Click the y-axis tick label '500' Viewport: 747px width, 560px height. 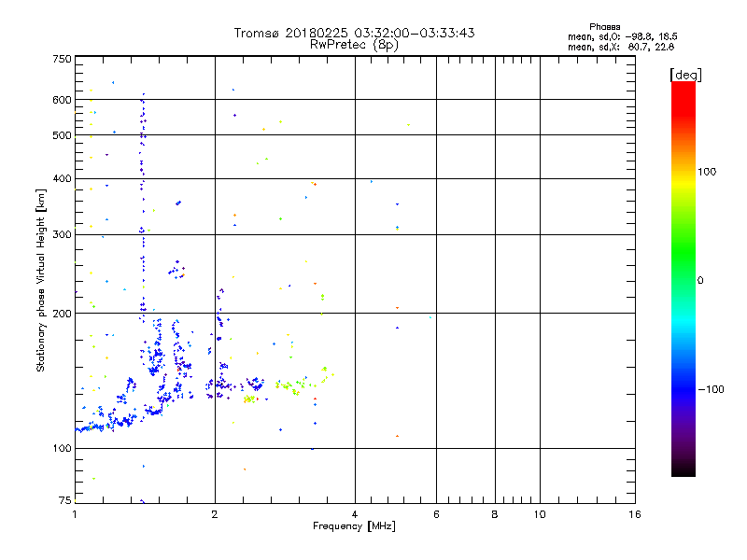click(x=62, y=135)
